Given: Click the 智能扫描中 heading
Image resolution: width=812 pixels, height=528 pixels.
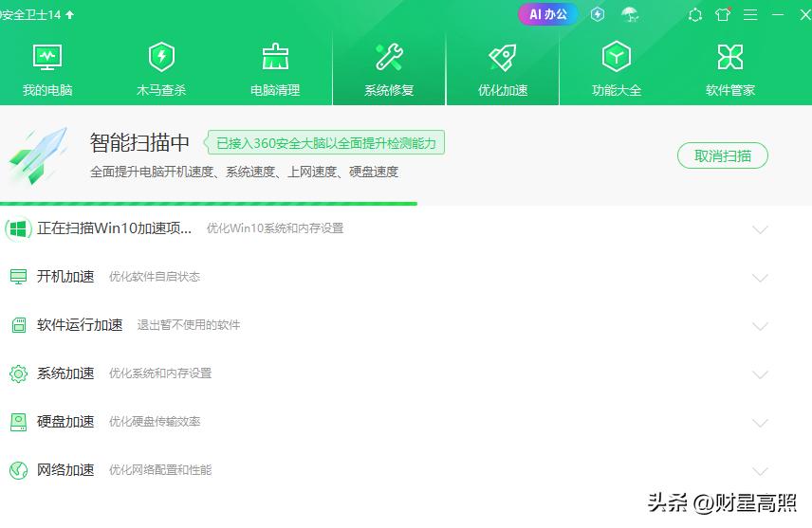Looking at the screenshot, I should pyautogui.click(x=139, y=142).
